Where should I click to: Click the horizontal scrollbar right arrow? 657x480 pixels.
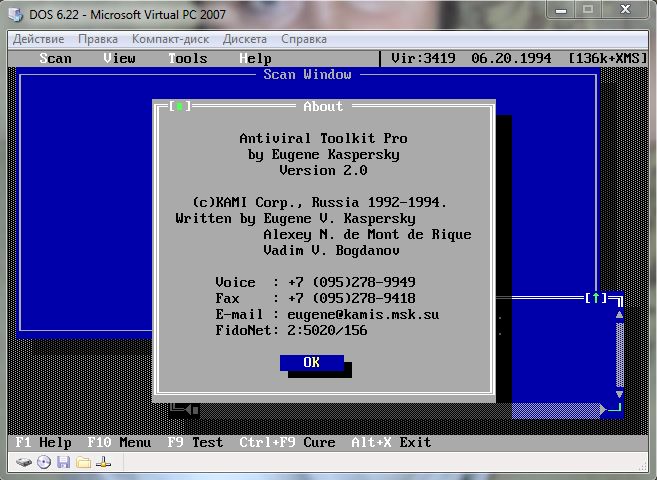[603, 409]
